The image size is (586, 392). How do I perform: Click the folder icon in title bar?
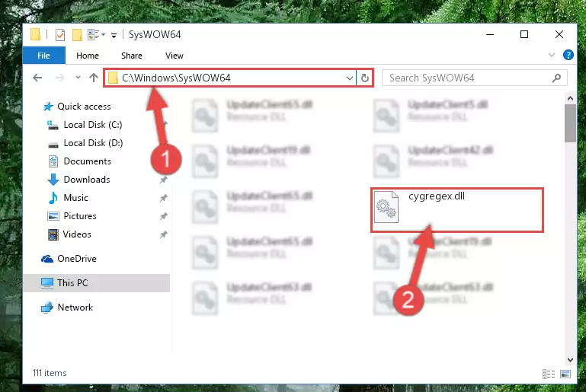[x=36, y=34]
